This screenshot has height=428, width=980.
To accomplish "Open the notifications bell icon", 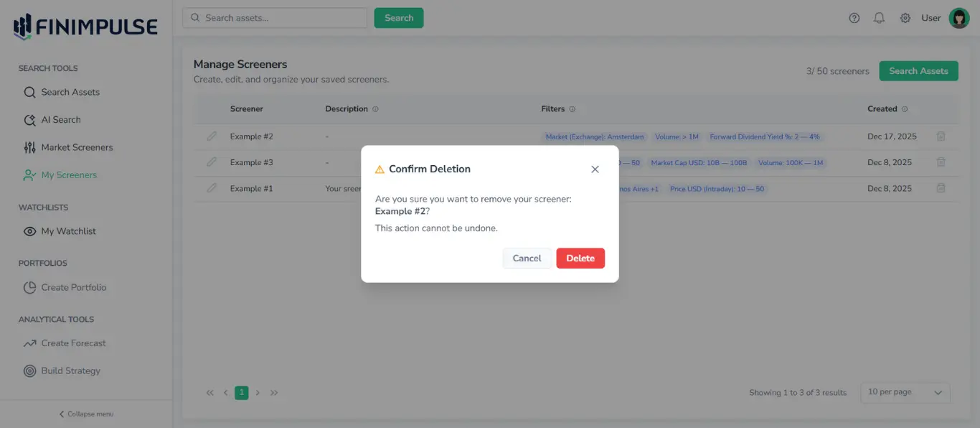I will tap(879, 17).
